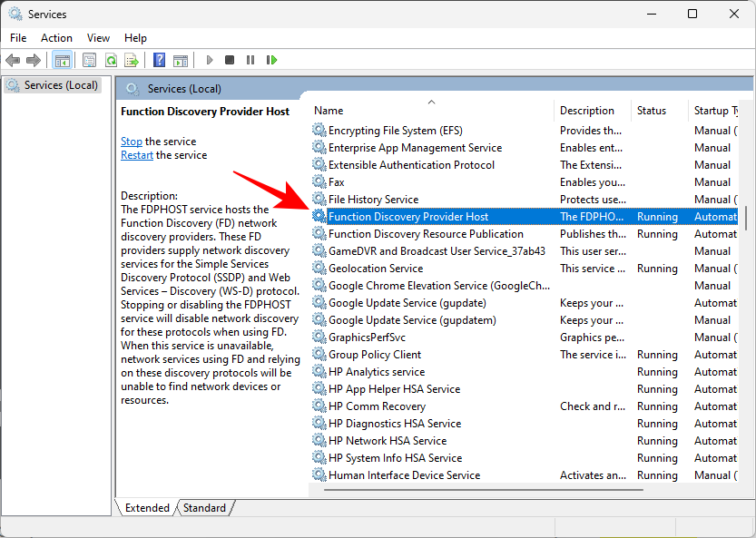Click gear icon of Extensible Authentication Protocol
756x538 pixels.
(319, 165)
